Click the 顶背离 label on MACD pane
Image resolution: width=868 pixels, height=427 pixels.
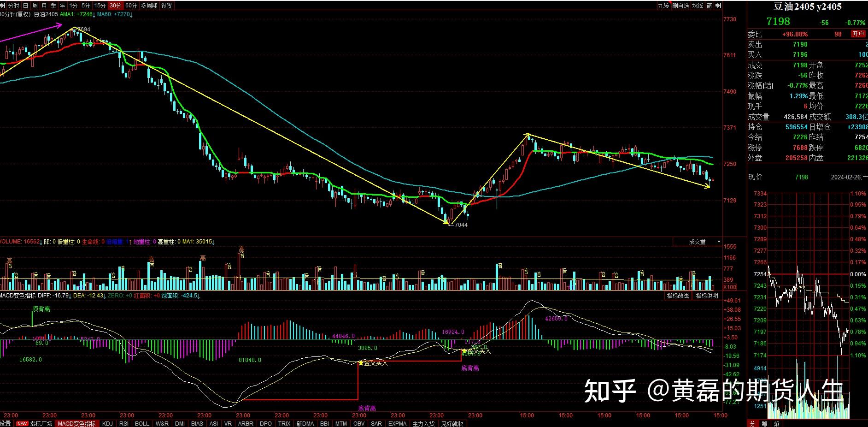(41, 309)
